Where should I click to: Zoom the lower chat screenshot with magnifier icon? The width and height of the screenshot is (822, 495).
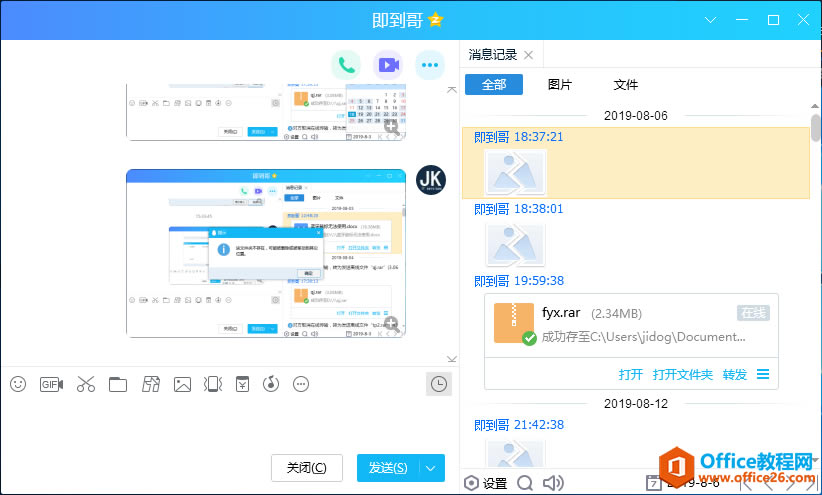pyautogui.click(x=392, y=325)
